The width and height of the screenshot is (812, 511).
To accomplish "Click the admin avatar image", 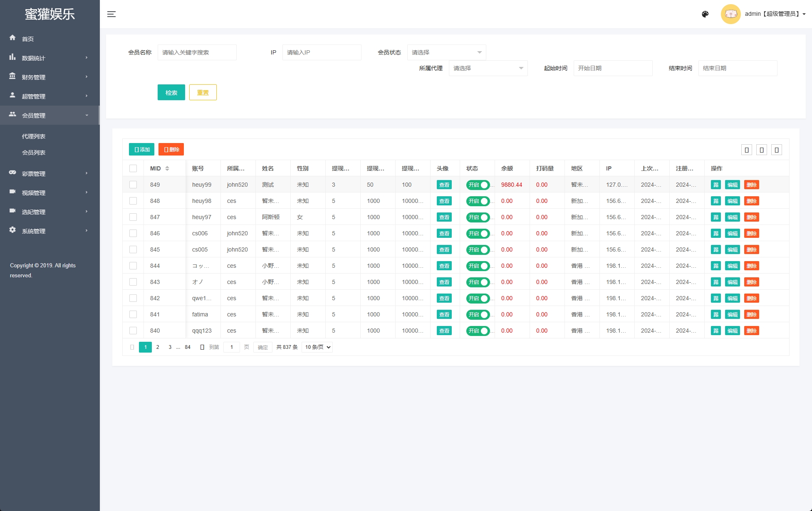I will point(730,14).
